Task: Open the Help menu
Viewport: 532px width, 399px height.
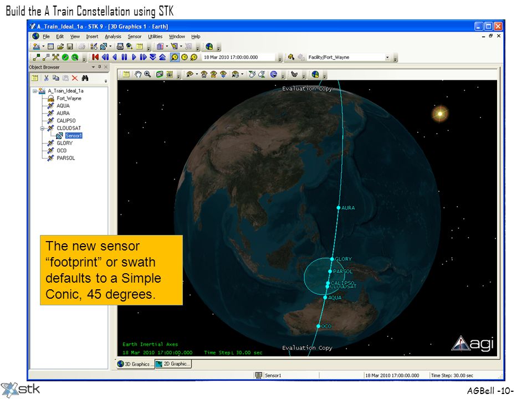Action: (196, 37)
